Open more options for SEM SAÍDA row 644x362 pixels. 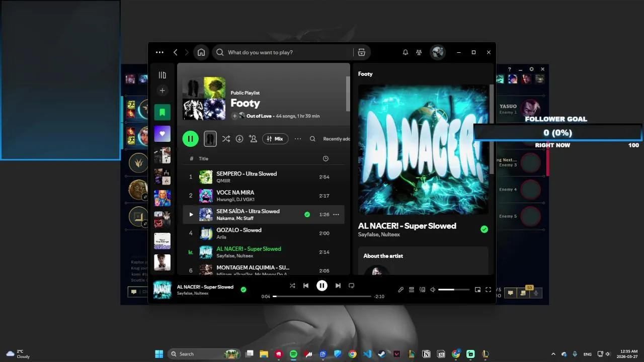336,215
